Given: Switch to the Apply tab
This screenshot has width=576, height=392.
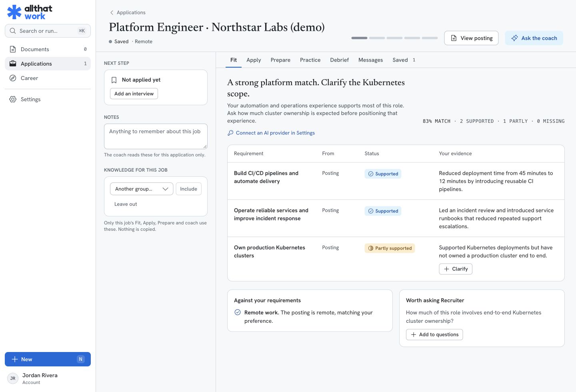Looking at the screenshot, I should (254, 60).
